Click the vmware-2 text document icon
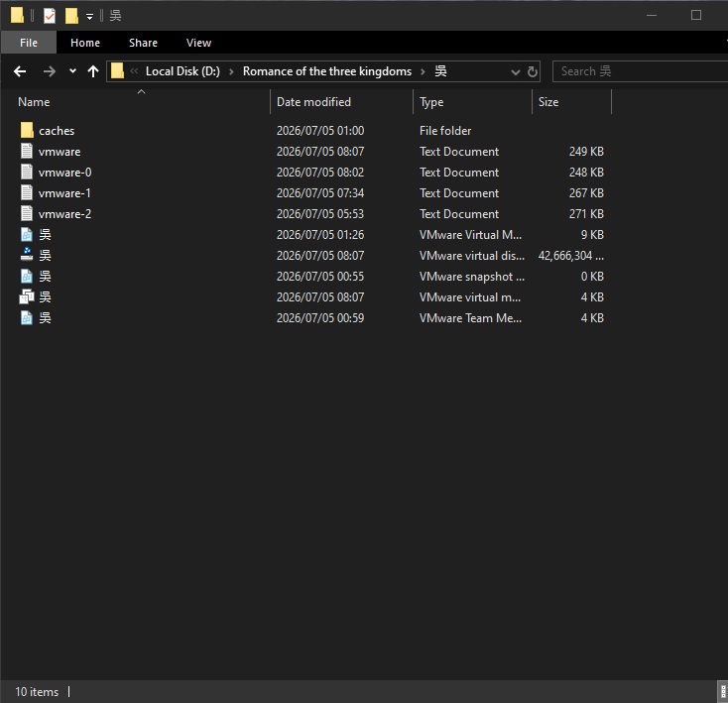 27,213
